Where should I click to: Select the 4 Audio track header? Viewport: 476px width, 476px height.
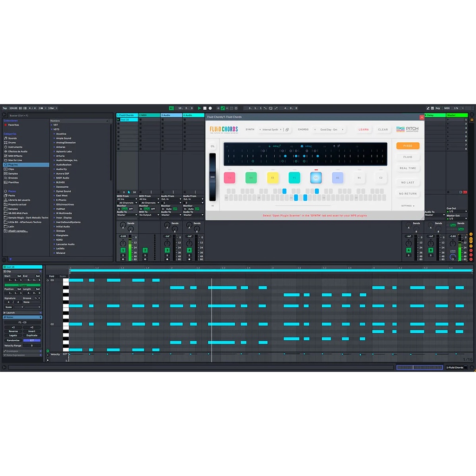pyautogui.click(x=193, y=115)
